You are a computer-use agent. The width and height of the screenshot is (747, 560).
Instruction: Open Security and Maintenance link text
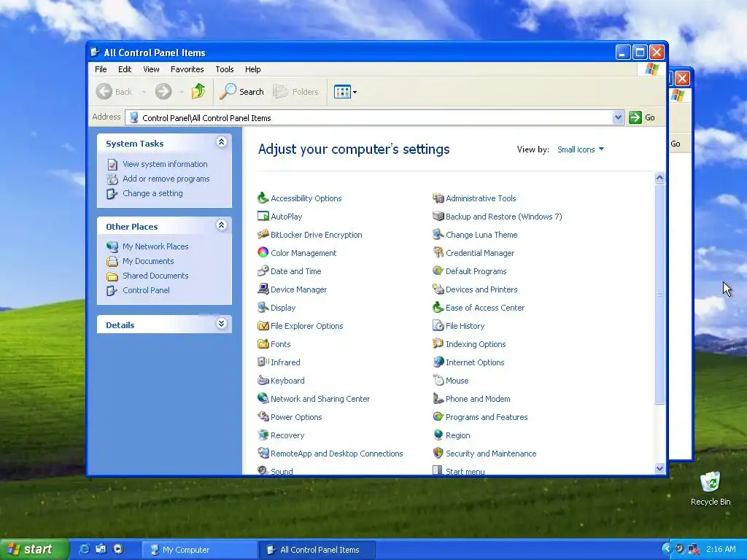(x=491, y=454)
